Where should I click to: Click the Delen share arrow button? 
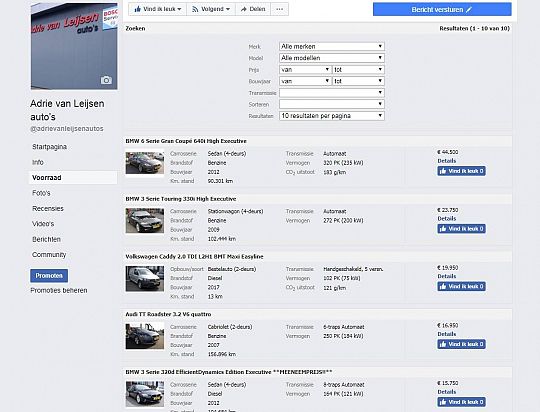click(x=253, y=9)
